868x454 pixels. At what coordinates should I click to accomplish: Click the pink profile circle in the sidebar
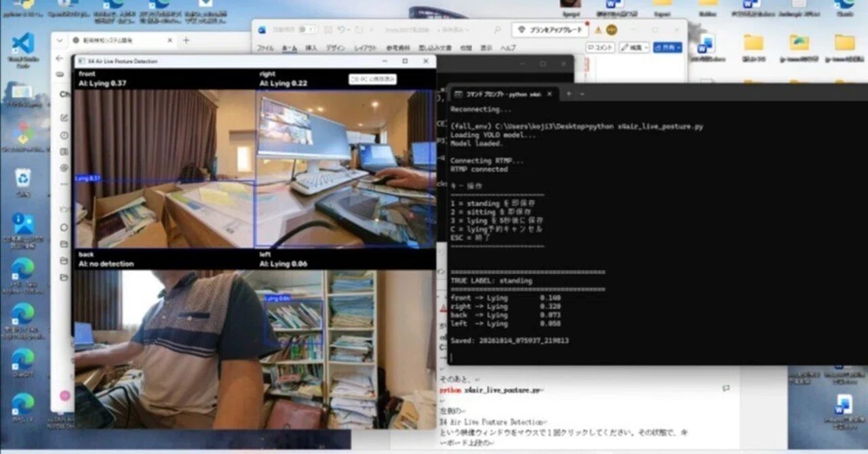point(65,395)
